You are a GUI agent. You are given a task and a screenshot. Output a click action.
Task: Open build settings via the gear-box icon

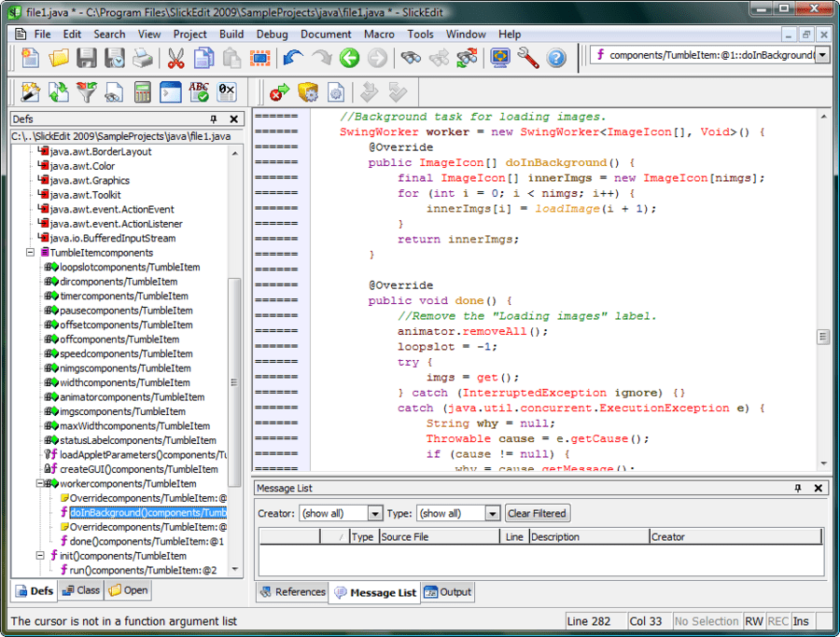click(307, 92)
